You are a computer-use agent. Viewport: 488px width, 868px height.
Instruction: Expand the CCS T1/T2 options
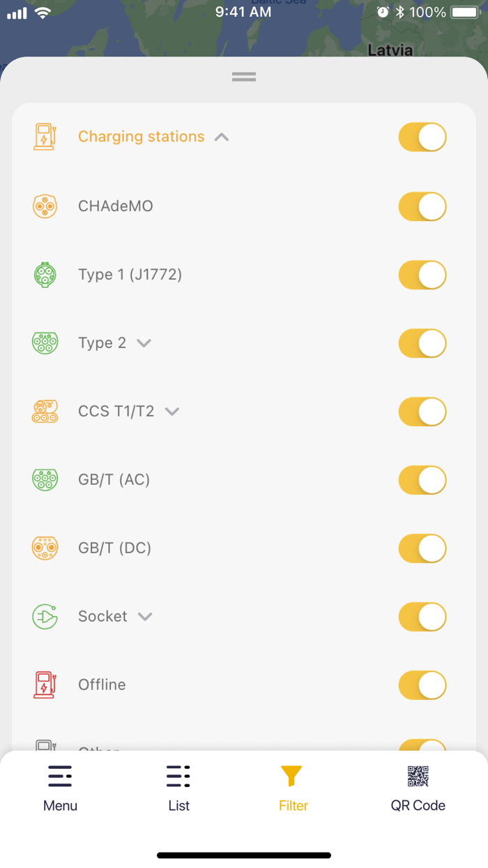171,412
